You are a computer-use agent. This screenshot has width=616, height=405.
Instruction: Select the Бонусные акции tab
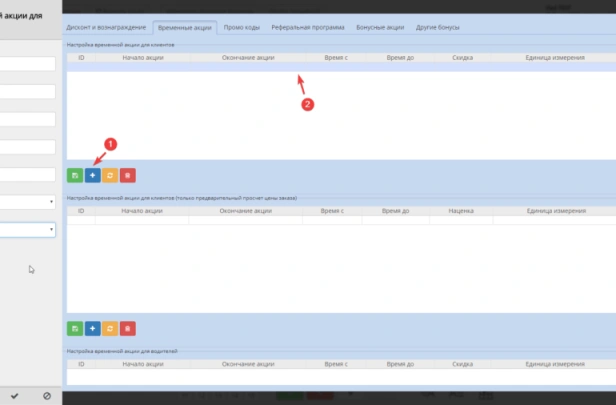pos(380,27)
